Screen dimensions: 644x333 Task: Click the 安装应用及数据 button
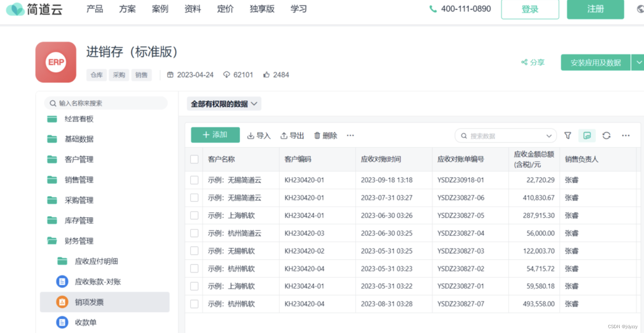(x=595, y=62)
